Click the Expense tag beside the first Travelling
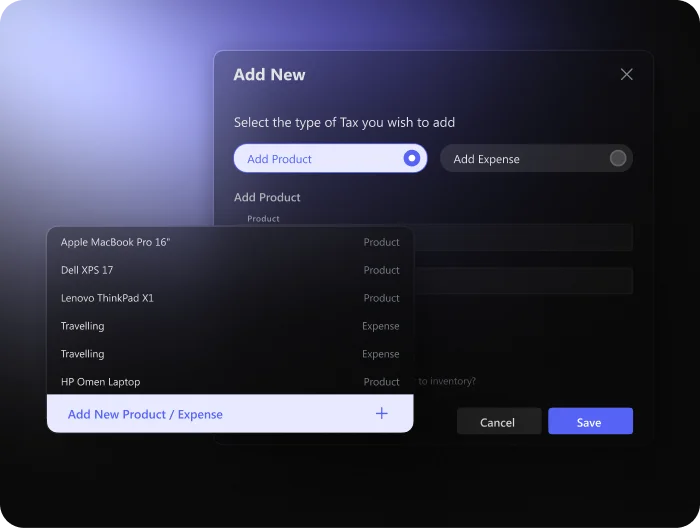This screenshot has width=700, height=528. point(380,326)
